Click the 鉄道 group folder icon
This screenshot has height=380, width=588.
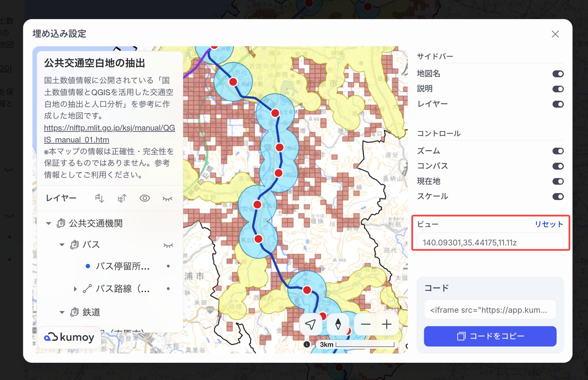[x=75, y=312]
